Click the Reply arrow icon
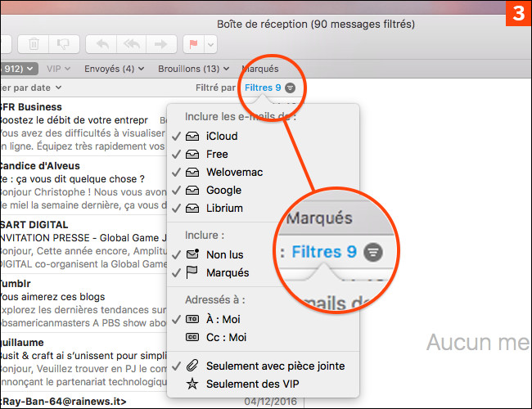The width and height of the screenshot is (532, 409). click(x=101, y=43)
